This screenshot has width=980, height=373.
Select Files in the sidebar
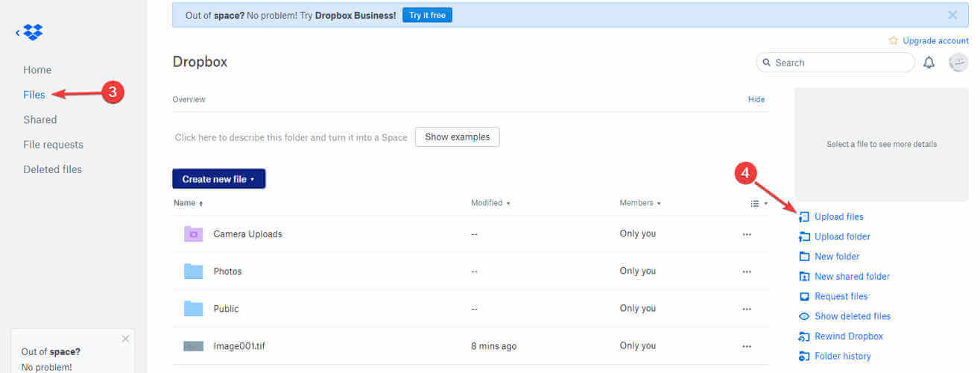(34, 95)
